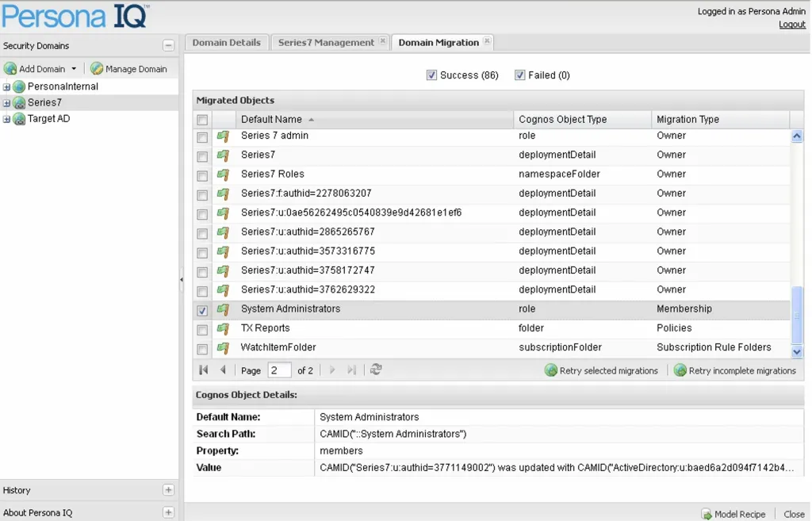
Task: Select checkbox for Series7:u:authid=2865265767
Action: click(x=202, y=233)
